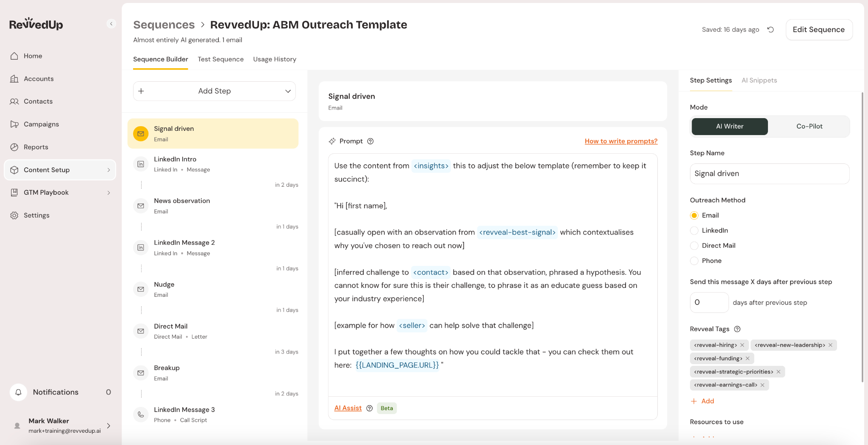Click the revert/undo icon beside Saved timestamp
868x445 pixels.
pos(771,30)
